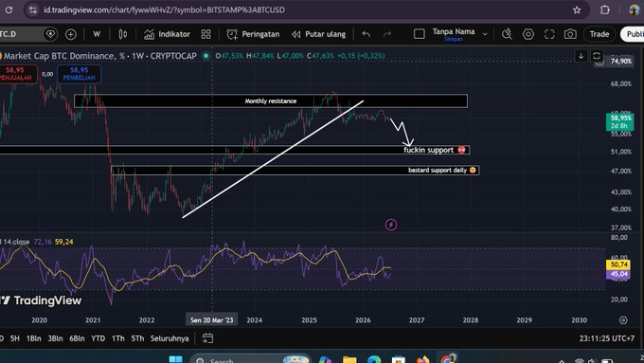The width and height of the screenshot is (644, 363).
Task: Open Windows Start menu icon
Action: pyautogui.click(x=176, y=359)
